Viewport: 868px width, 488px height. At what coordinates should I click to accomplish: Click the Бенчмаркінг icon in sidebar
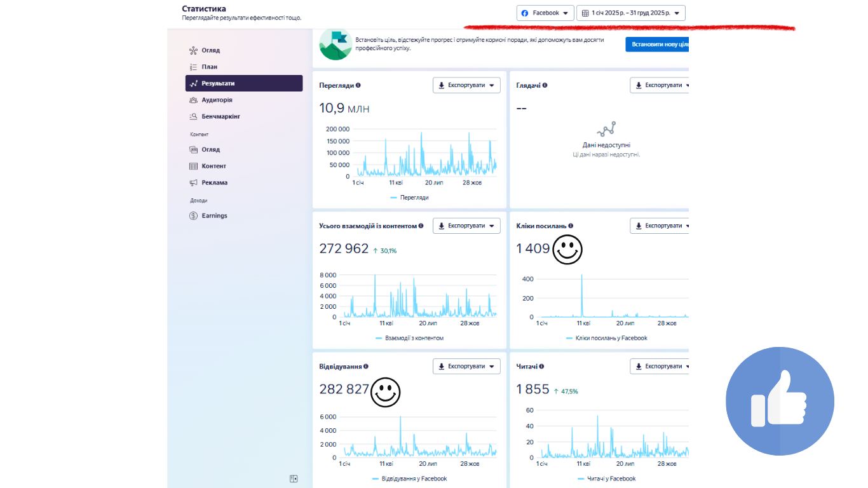(x=194, y=117)
